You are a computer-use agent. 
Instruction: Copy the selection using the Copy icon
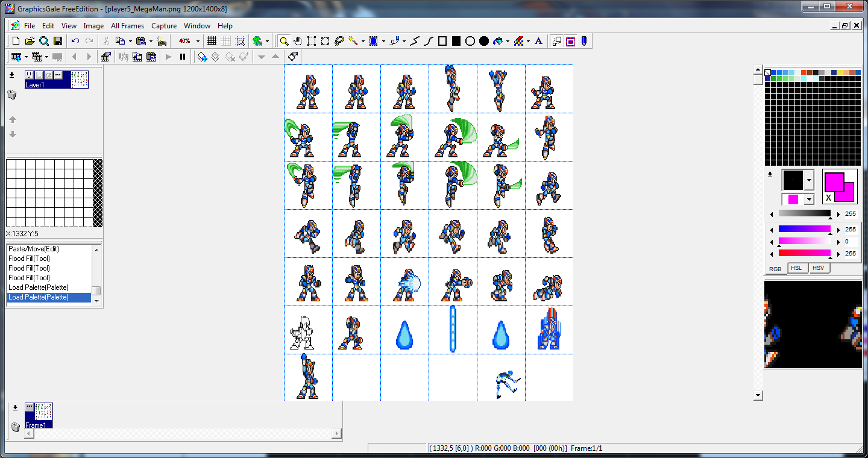[x=120, y=41]
